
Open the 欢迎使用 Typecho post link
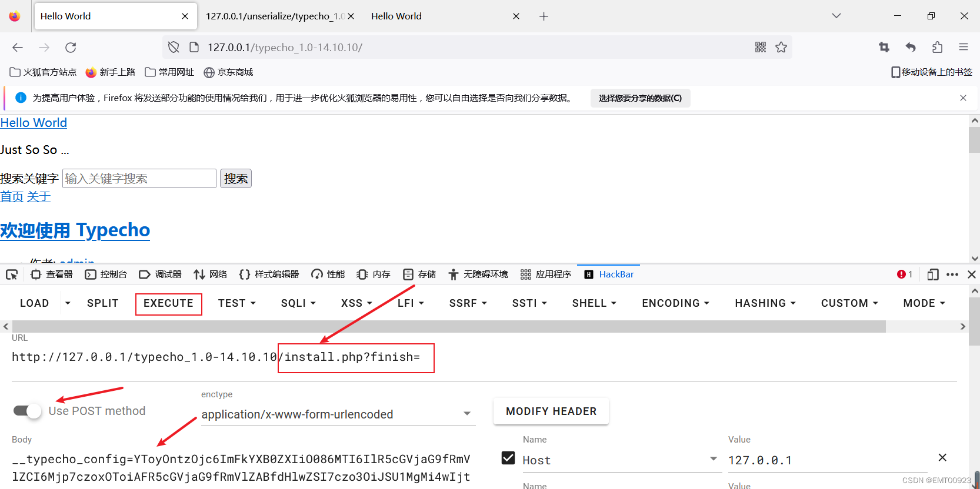75,230
